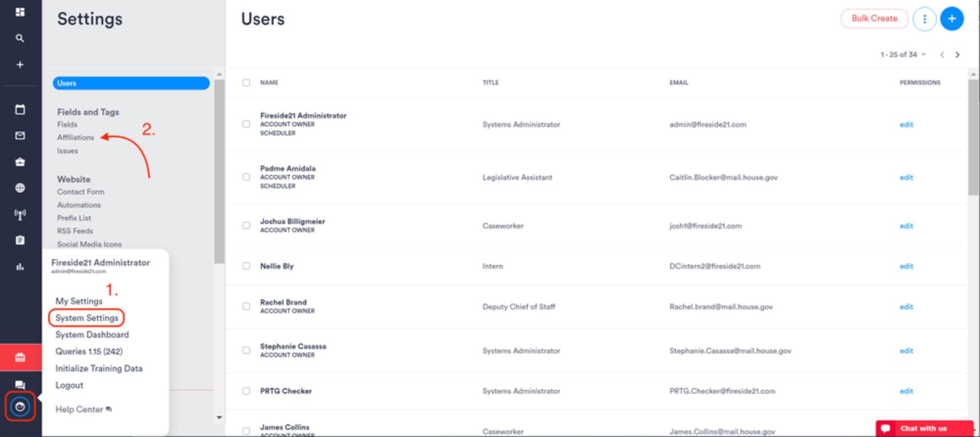Check the Joshua Billigmeier row checkbox
980x437 pixels.
(246, 225)
